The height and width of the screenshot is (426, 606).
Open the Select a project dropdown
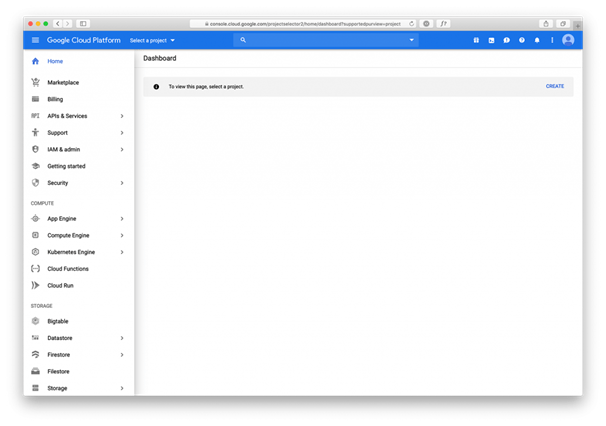click(x=152, y=40)
